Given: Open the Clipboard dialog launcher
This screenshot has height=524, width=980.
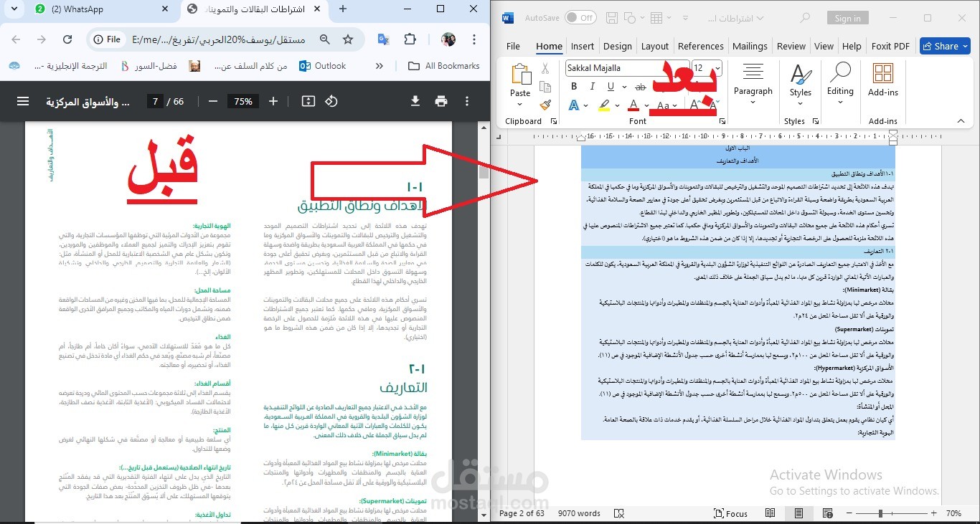Looking at the screenshot, I should 554,121.
